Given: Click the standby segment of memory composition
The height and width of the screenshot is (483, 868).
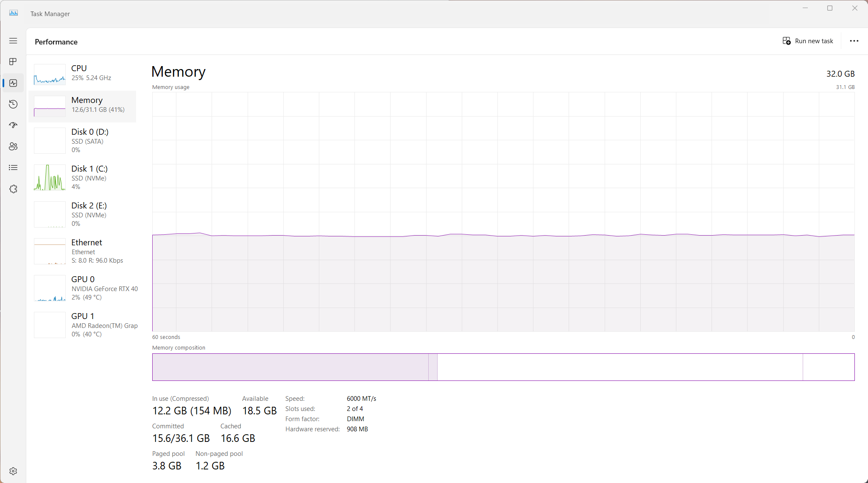Looking at the screenshot, I should tap(620, 367).
